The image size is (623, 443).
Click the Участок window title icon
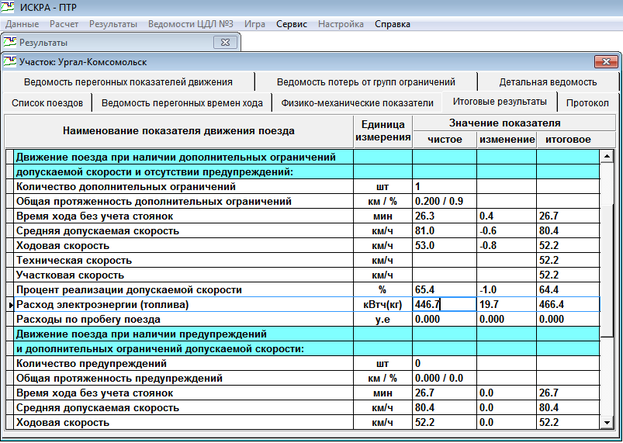[12, 63]
